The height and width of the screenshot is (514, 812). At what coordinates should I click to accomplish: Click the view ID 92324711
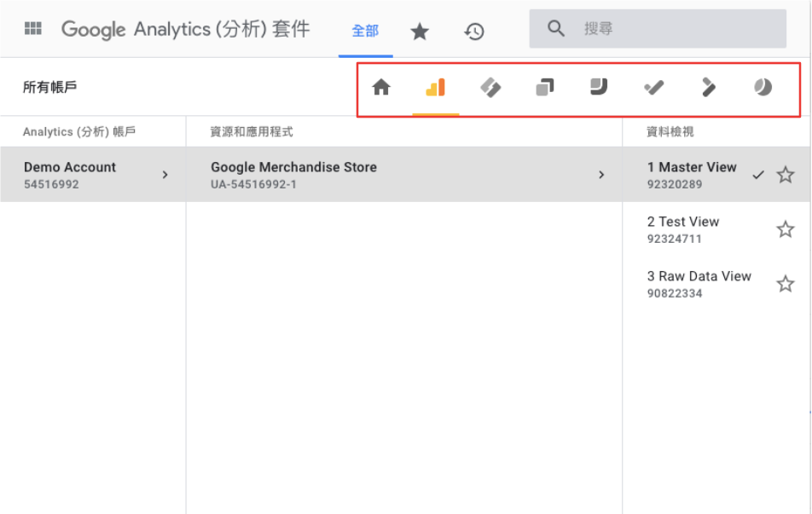[674, 239]
